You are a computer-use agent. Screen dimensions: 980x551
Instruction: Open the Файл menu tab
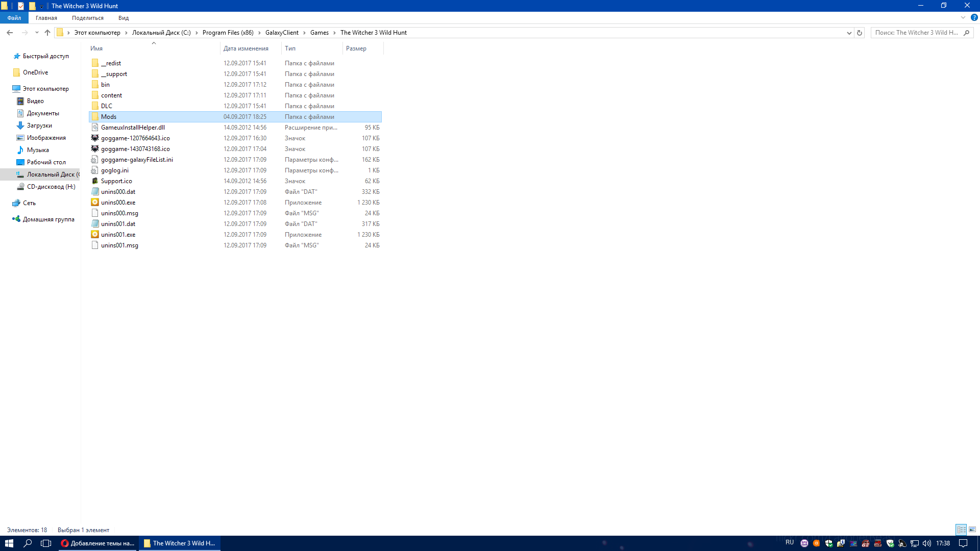click(x=14, y=18)
